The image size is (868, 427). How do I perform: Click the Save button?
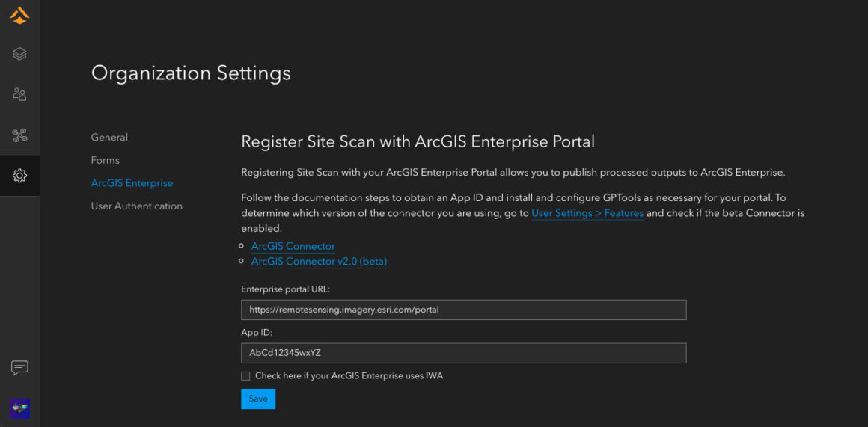258,399
